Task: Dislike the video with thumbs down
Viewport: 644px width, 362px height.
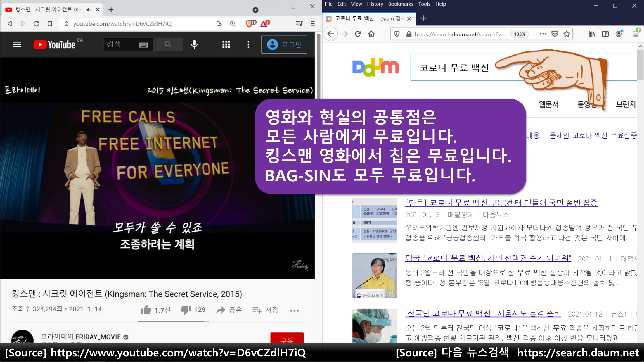Action: pyautogui.click(x=186, y=310)
